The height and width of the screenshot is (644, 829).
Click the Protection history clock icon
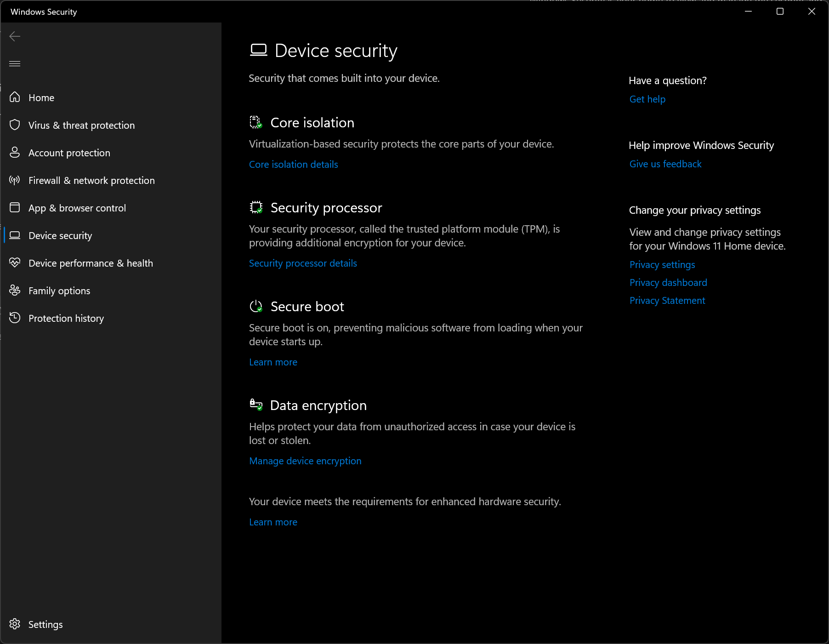(x=15, y=318)
